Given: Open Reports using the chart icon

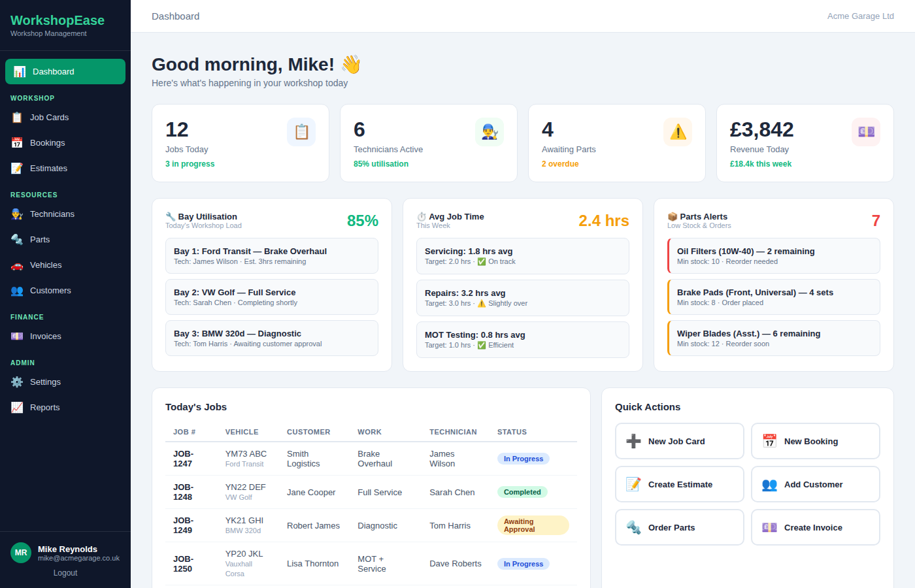Looking at the screenshot, I should 18,407.
